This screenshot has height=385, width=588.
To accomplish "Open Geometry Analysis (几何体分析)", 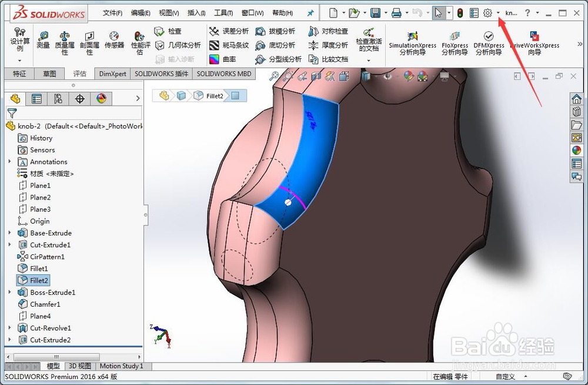I will [x=178, y=45].
